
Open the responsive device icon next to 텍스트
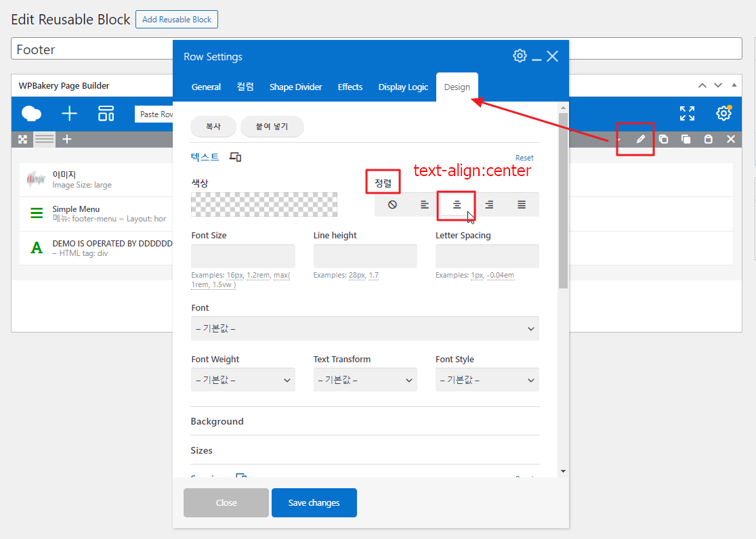pyautogui.click(x=235, y=156)
